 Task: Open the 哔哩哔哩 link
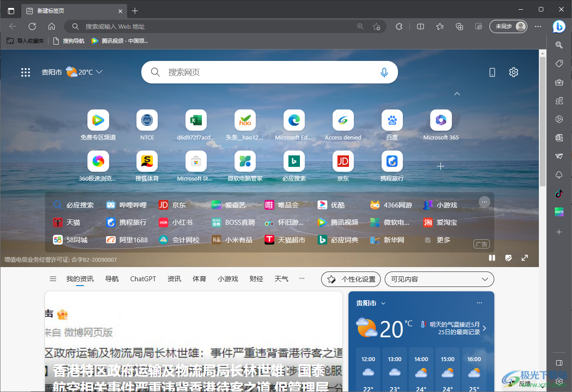click(x=126, y=205)
